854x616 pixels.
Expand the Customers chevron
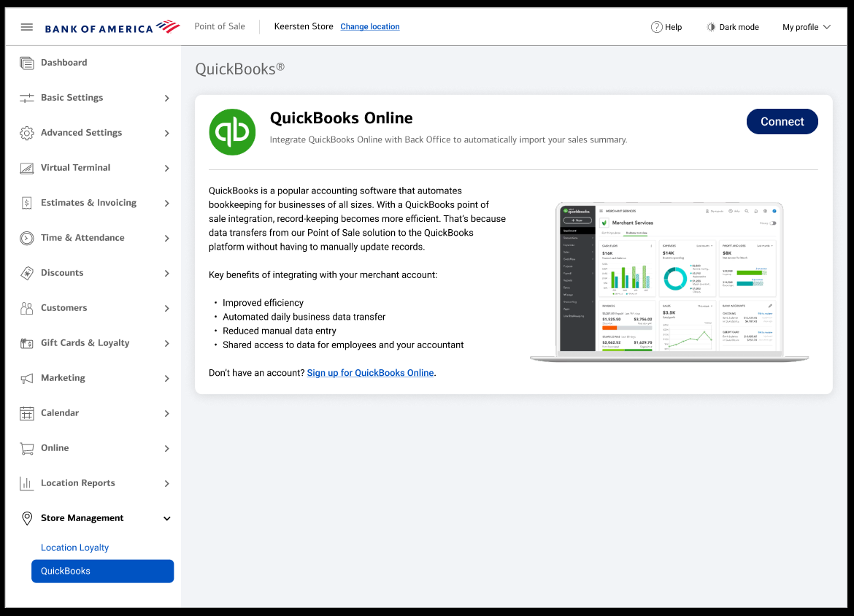point(166,308)
